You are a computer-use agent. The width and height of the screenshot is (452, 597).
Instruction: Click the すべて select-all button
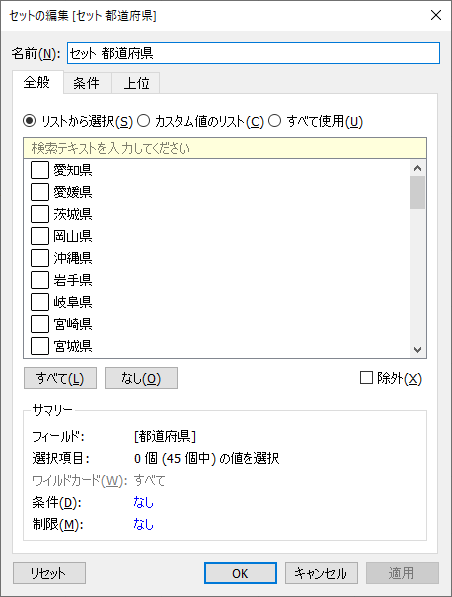60,378
